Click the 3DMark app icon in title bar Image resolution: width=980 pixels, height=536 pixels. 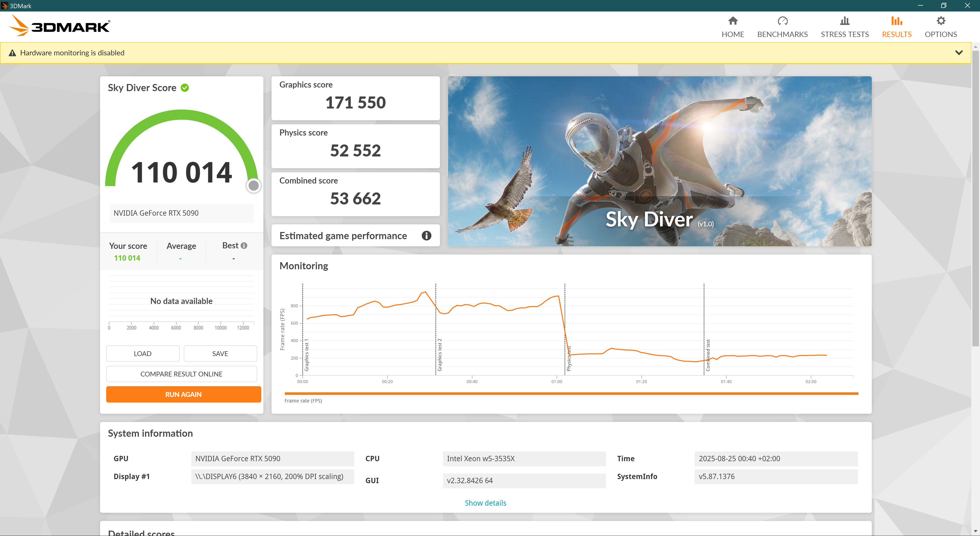[5, 6]
